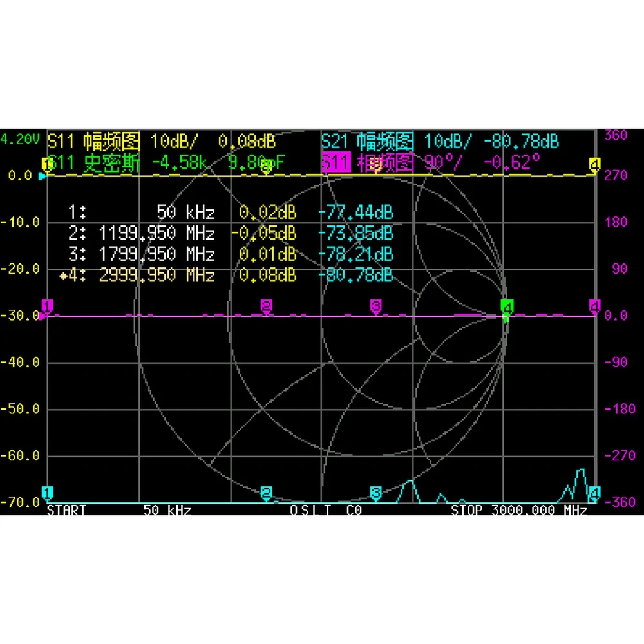Activate the cyan S21 幅频图 trace label
This screenshot has height=644, width=644.
367,142
